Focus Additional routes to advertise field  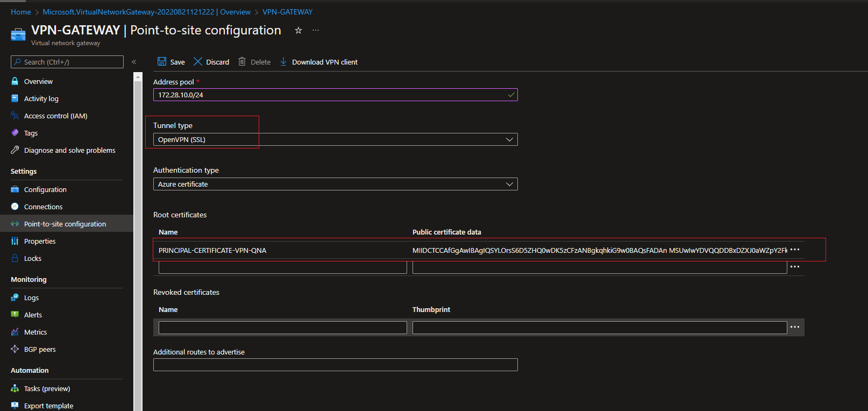point(335,365)
